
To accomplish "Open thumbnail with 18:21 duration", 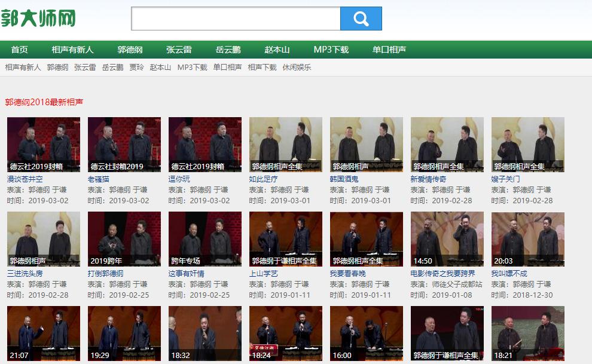I will pos(528,334).
